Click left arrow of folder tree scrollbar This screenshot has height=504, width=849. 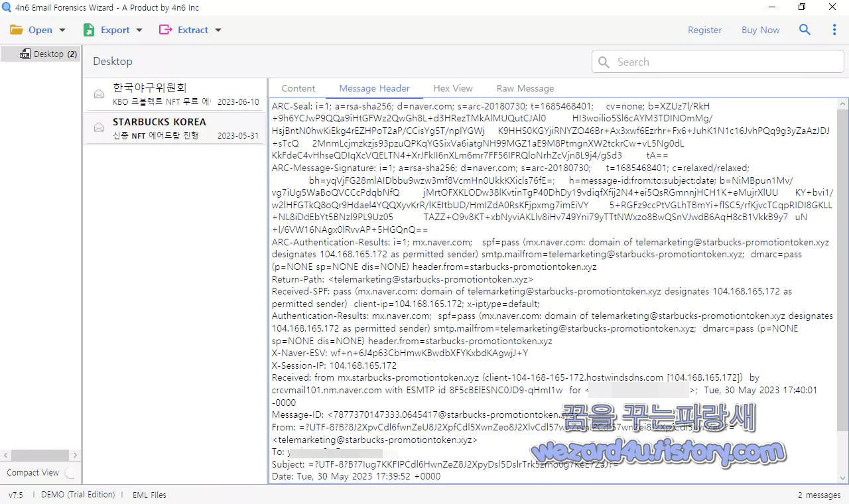[x=6, y=455]
